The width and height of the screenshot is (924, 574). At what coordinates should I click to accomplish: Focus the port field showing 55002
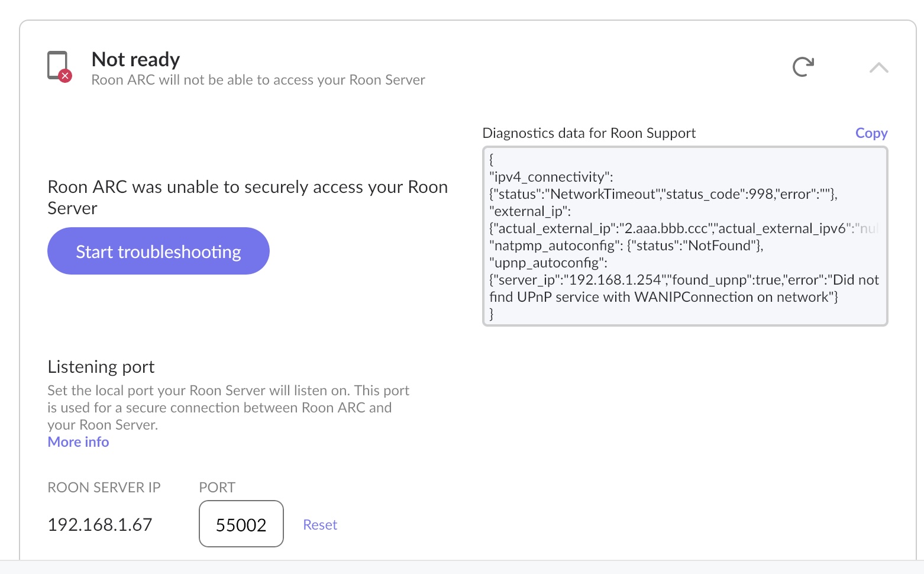coord(241,524)
